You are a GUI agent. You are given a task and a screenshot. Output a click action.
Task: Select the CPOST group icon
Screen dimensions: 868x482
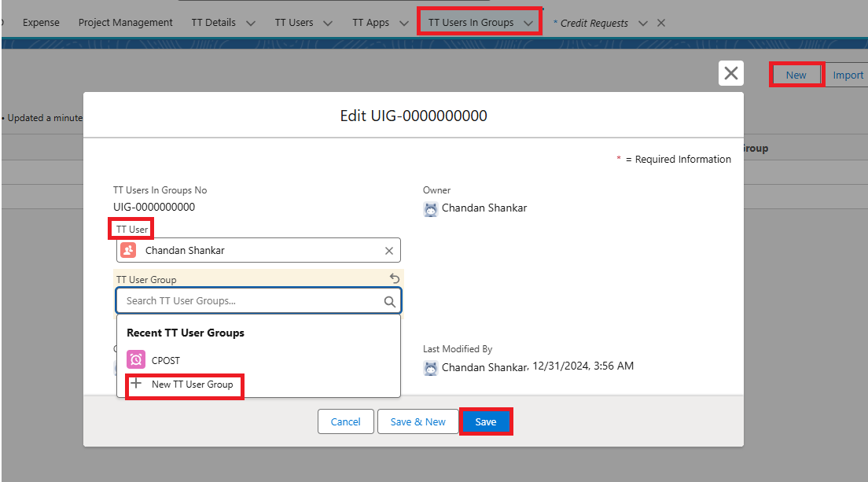click(135, 359)
